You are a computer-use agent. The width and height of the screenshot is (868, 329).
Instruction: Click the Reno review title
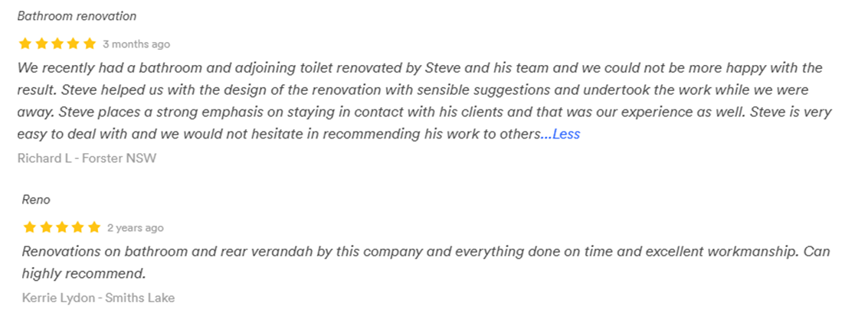(36, 200)
